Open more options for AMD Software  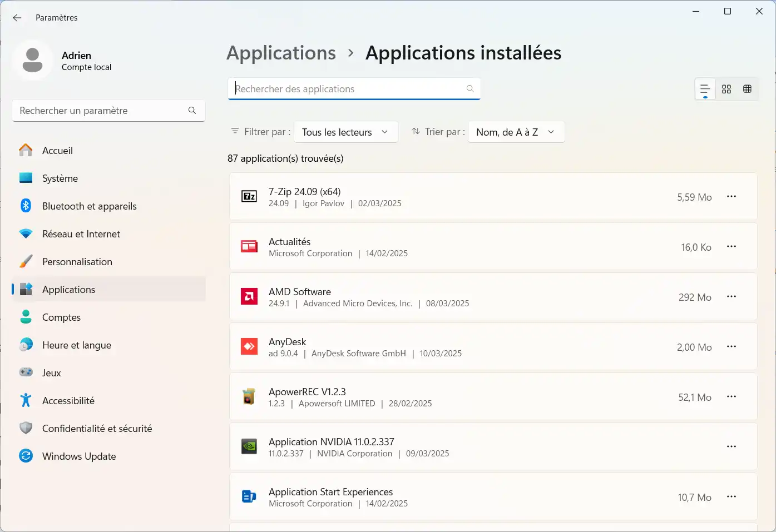pyautogui.click(x=731, y=296)
